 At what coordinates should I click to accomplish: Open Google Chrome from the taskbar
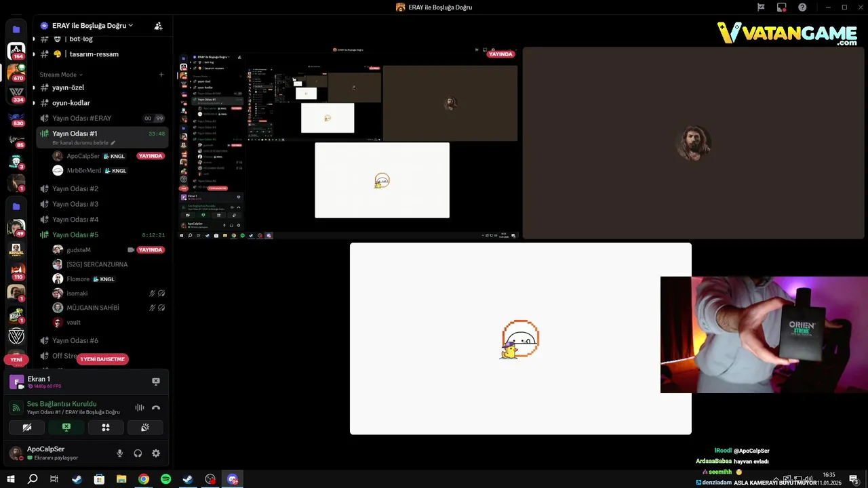(x=144, y=479)
